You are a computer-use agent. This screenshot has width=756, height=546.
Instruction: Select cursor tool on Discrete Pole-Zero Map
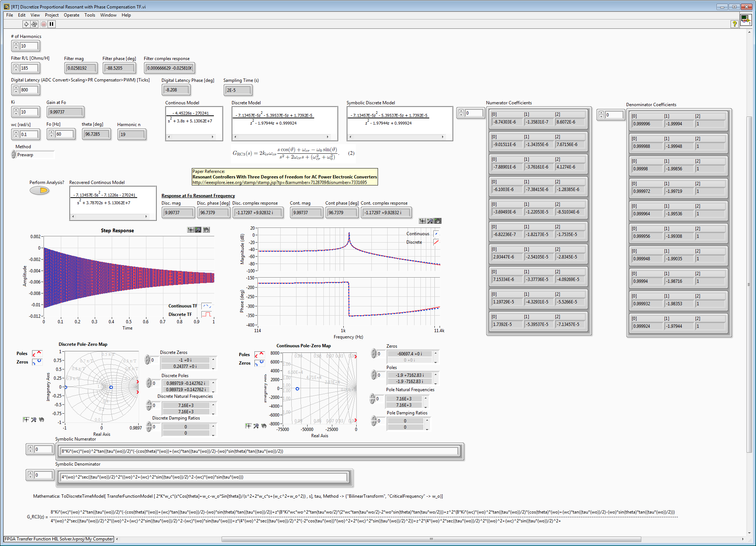pyautogui.click(x=26, y=420)
